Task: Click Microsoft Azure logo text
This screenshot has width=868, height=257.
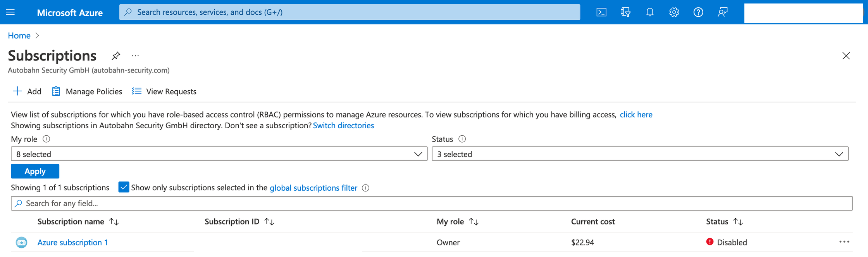Action: 70,12
